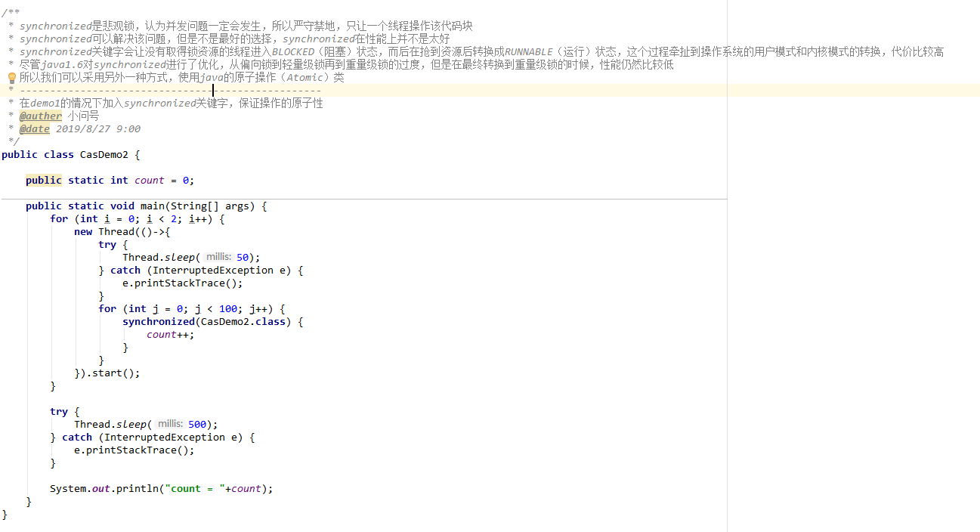This screenshot has width=980, height=532.
Task: Click the String[] args parameter
Action: coord(210,206)
